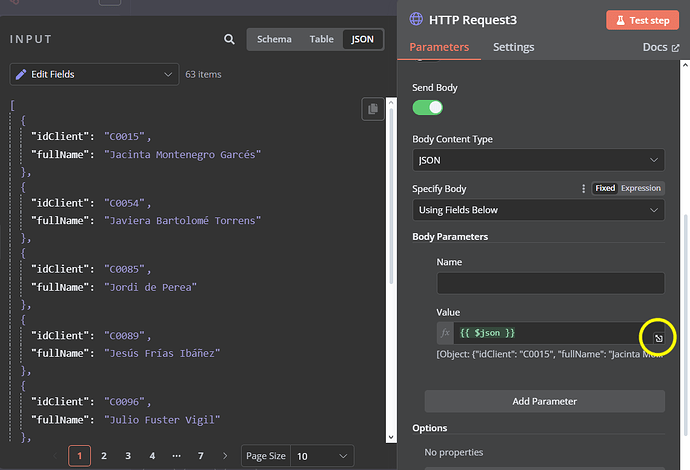
Task: Open the Page Size dropdown
Action: (321, 456)
